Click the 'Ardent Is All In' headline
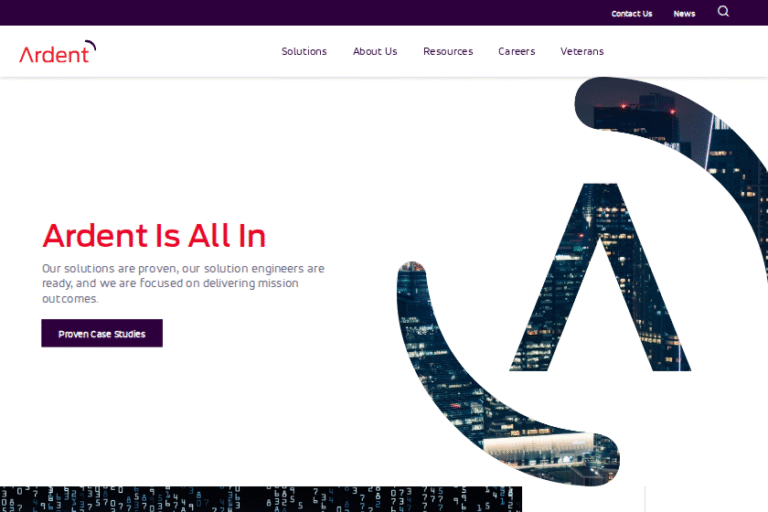Screen dimensions: 768x512 point(154,236)
